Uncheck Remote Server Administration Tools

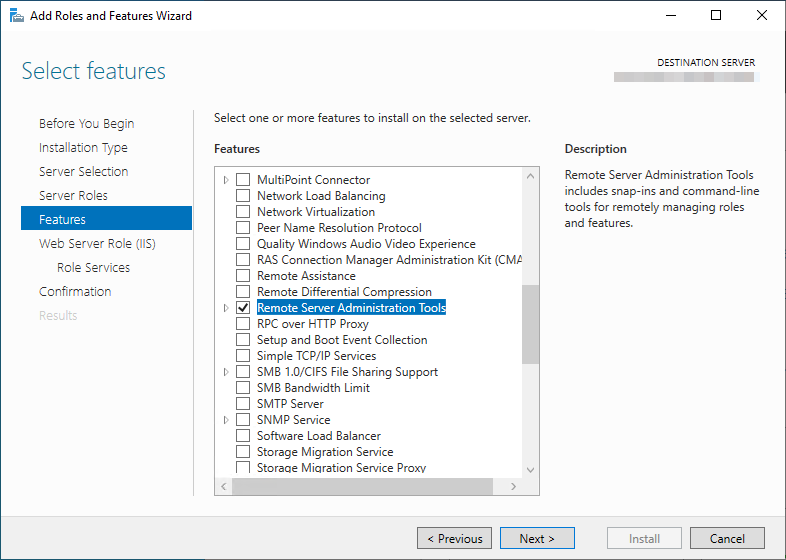point(243,308)
